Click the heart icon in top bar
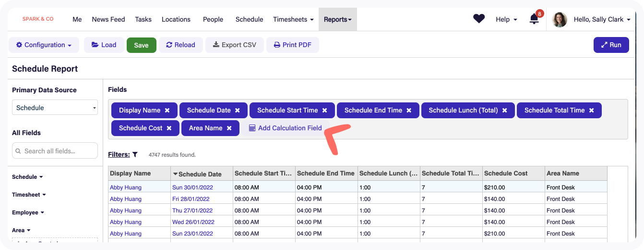 479,19
